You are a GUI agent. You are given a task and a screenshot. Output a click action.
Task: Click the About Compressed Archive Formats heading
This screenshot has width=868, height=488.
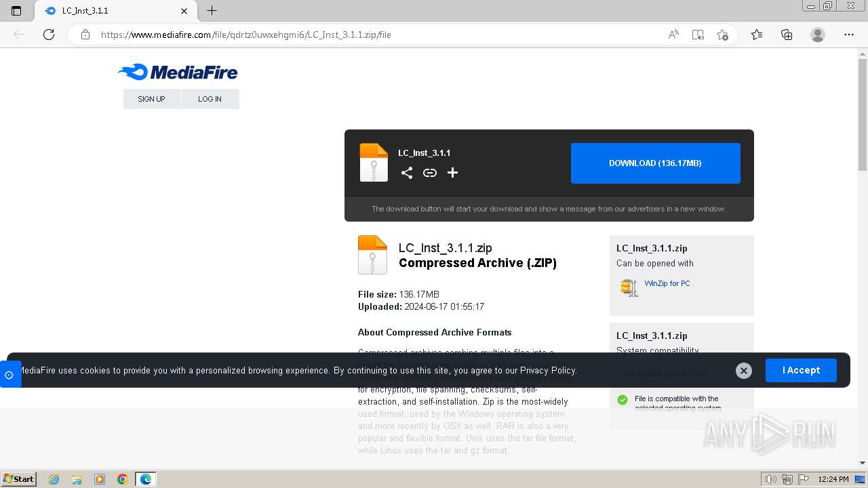tap(435, 332)
